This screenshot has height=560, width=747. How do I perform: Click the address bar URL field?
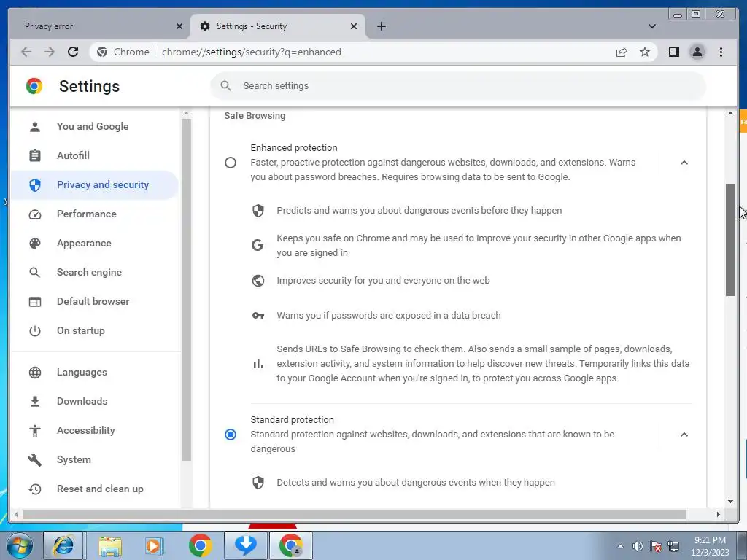373,52
